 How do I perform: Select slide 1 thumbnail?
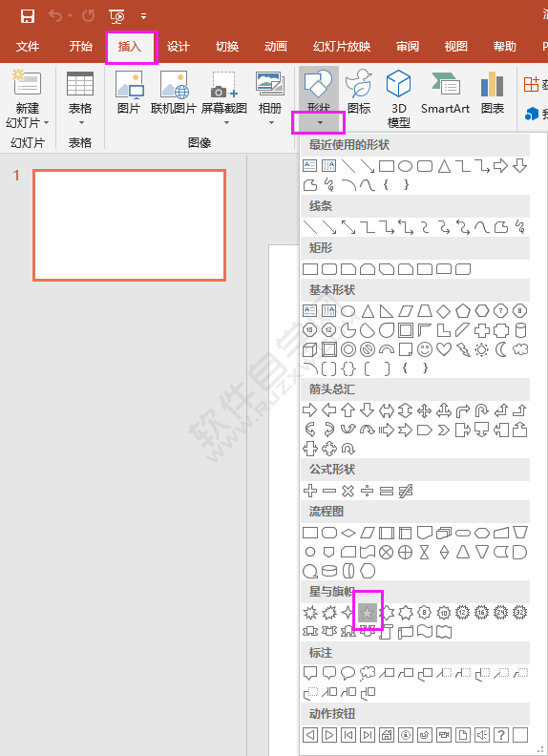(129, 225)
